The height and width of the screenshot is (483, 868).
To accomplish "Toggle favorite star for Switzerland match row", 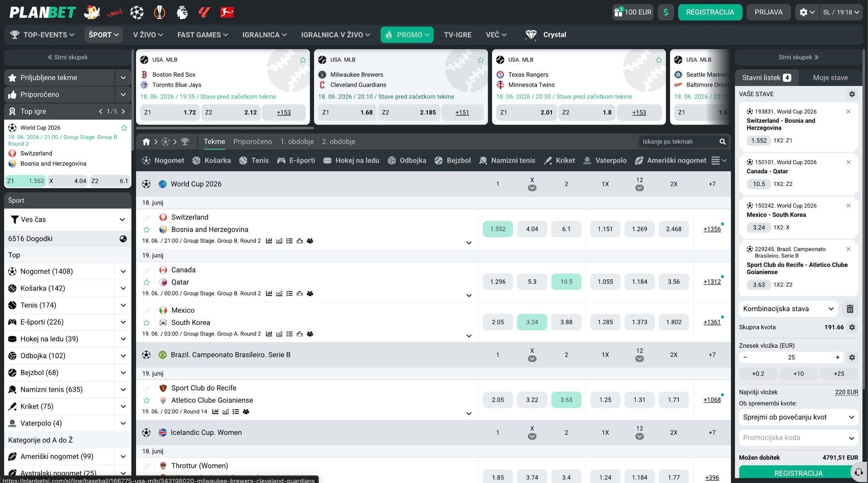I will tap(147, 229).
